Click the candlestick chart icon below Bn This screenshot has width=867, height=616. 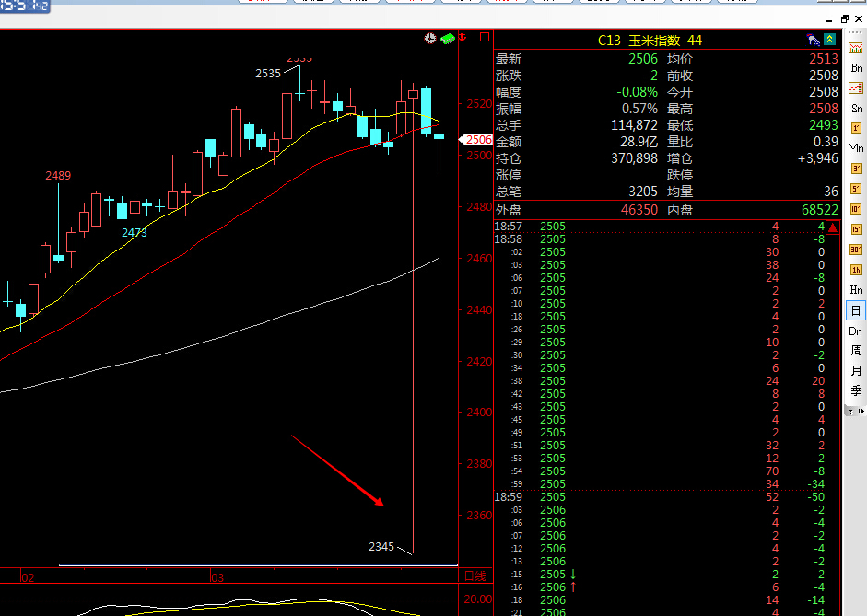(856, 88)
